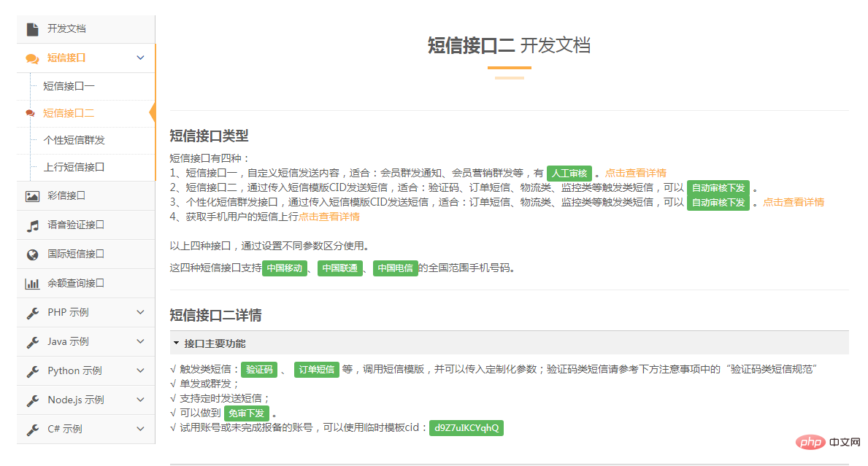Click the 语音验证接口 music note icon
868x466 pixels.
click(x=33, y=225)
